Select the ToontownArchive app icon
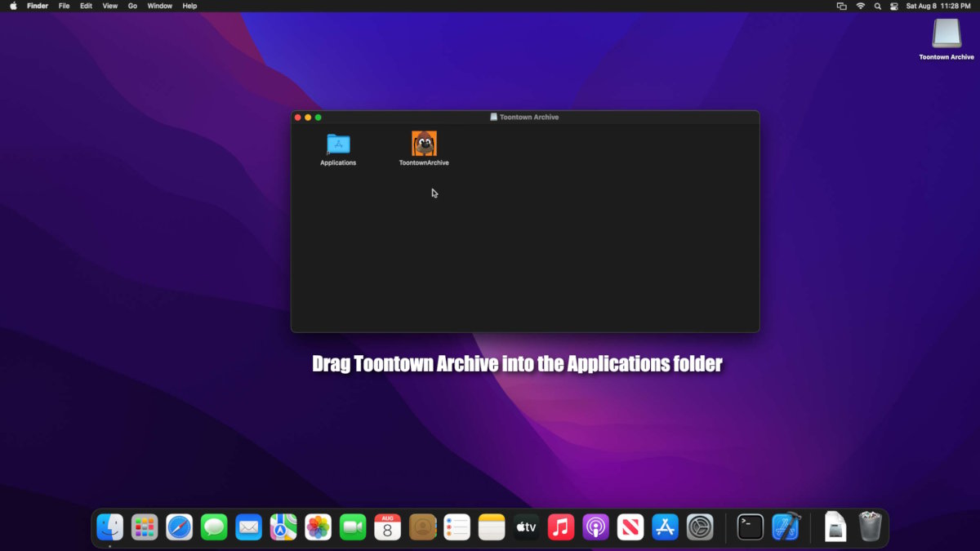980x551 pixels. point(424,144)
